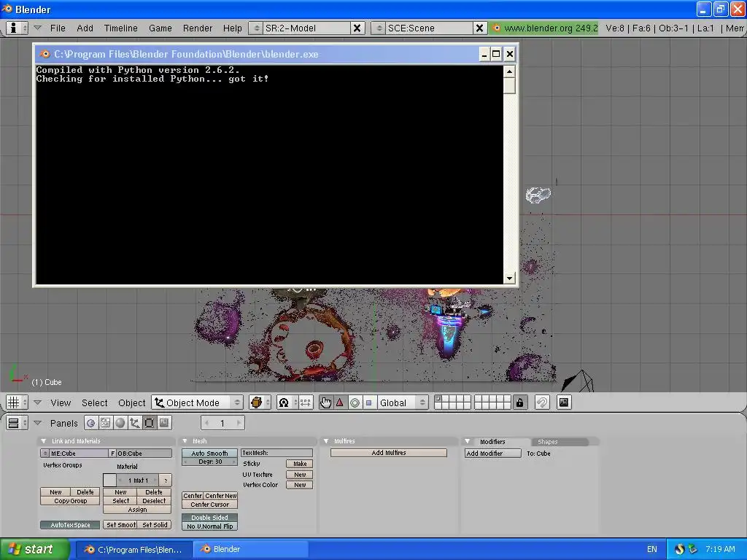747x560 pixels.
Task: Collapse the Mesh panel
Action: click(185, 441)
